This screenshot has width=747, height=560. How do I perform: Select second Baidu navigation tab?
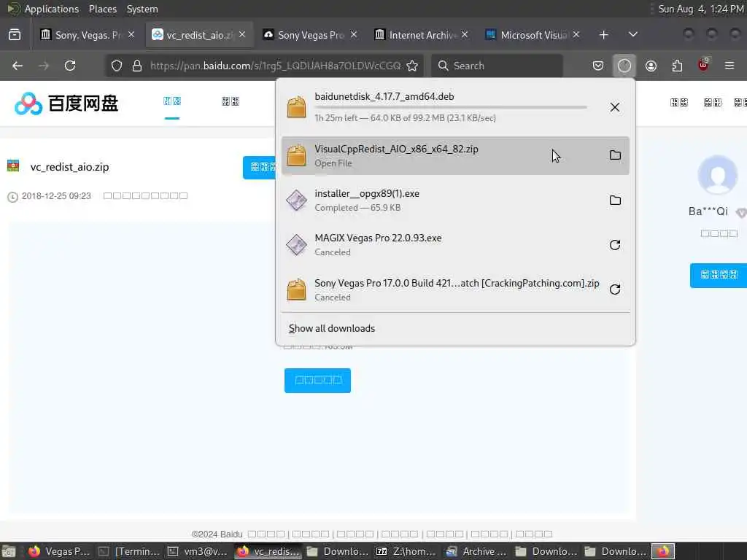(x=231, y=101)
